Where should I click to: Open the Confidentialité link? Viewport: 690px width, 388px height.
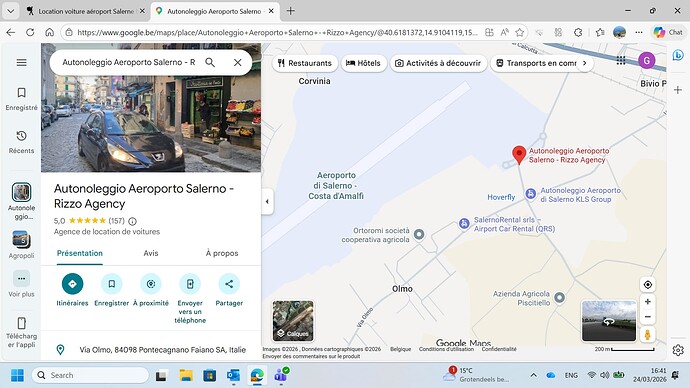pyautogui.click(x=499, y=349)
